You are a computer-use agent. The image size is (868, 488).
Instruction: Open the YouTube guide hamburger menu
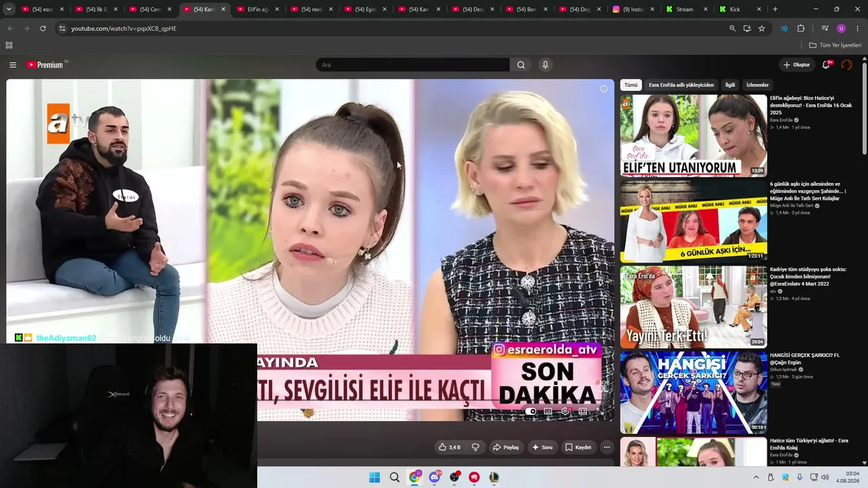tap(13, 65)
